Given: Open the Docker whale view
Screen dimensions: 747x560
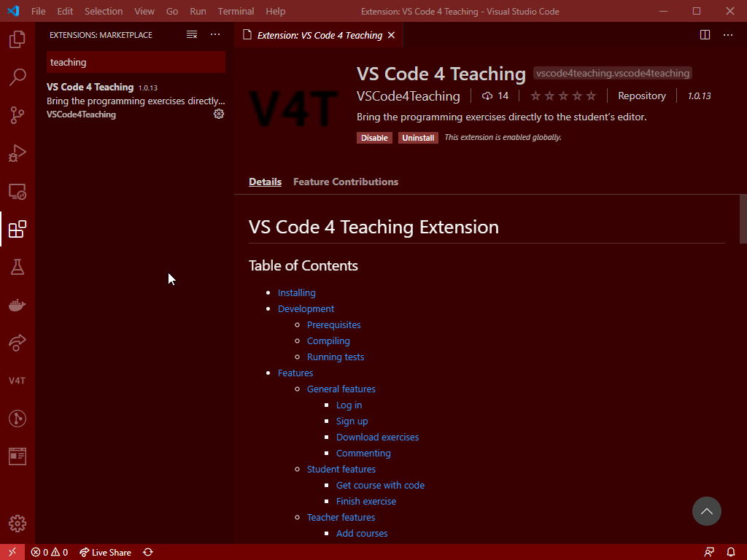Looking at the screenshot, I should coord(18,305).
